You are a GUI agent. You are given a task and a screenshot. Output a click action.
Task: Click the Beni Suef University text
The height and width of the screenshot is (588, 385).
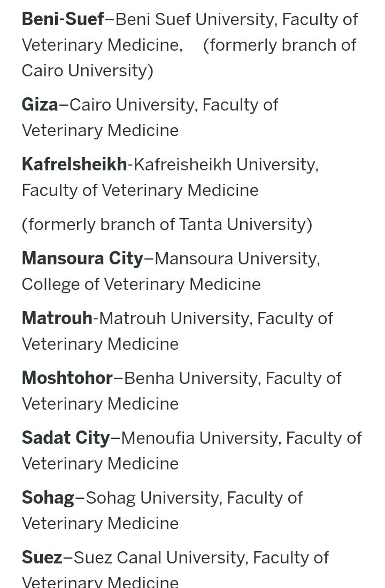click(195, 19)
